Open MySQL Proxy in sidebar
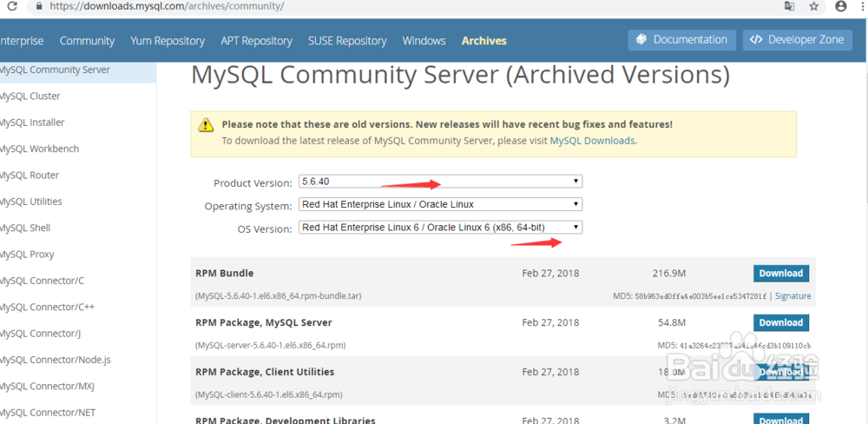The width and height of the screenshot is (868, 424). [x=27, y=255]
